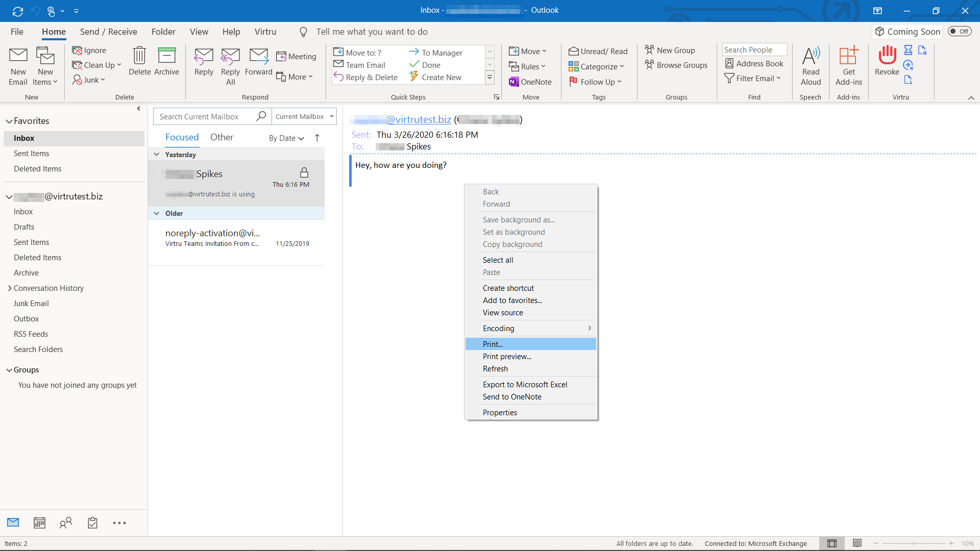Switch to Reading view in status bar
This screenshot has width=980, height=551.
tap(857, 543)
